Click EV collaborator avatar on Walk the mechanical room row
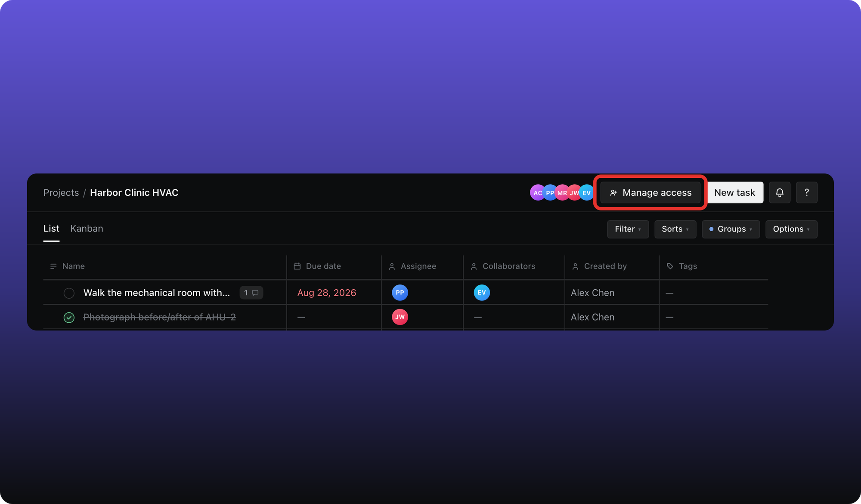 point(482,293)
